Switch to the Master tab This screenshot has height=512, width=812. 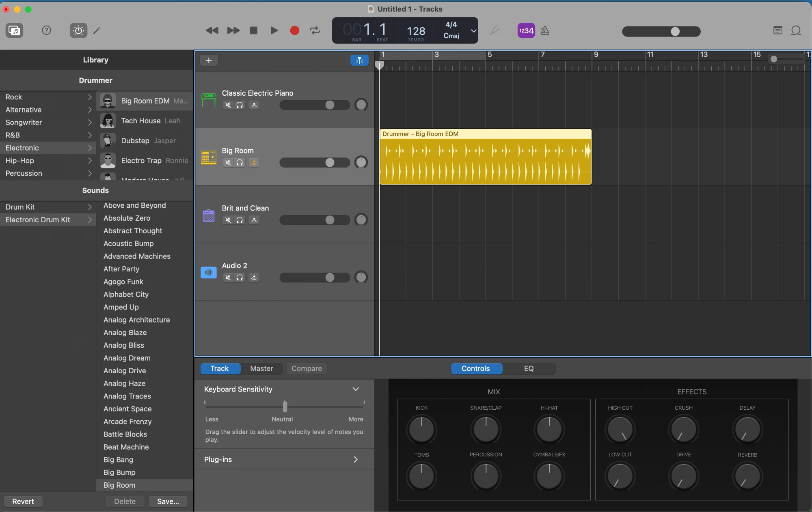[261, 369]
